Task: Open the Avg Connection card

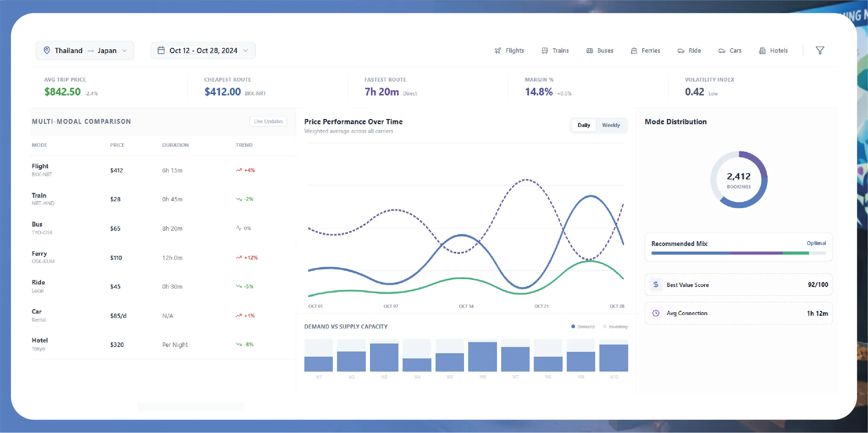Action: (739, 313)
